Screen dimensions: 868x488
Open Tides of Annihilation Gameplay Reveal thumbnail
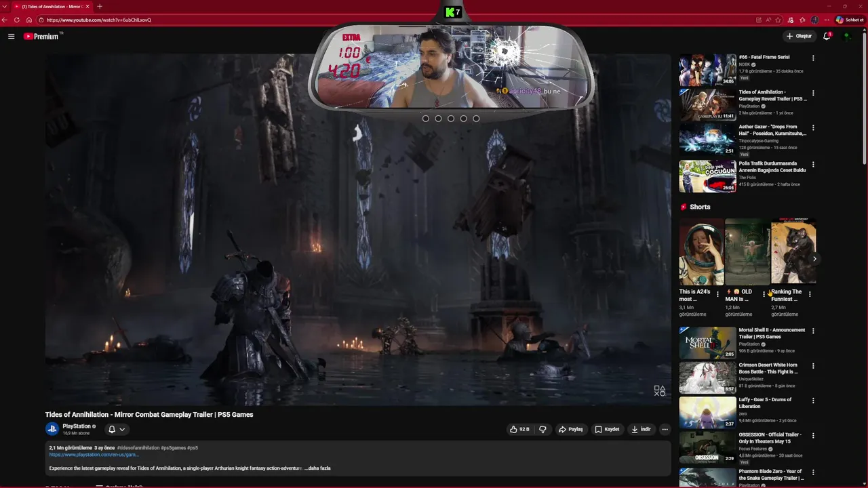pos(707,104)
